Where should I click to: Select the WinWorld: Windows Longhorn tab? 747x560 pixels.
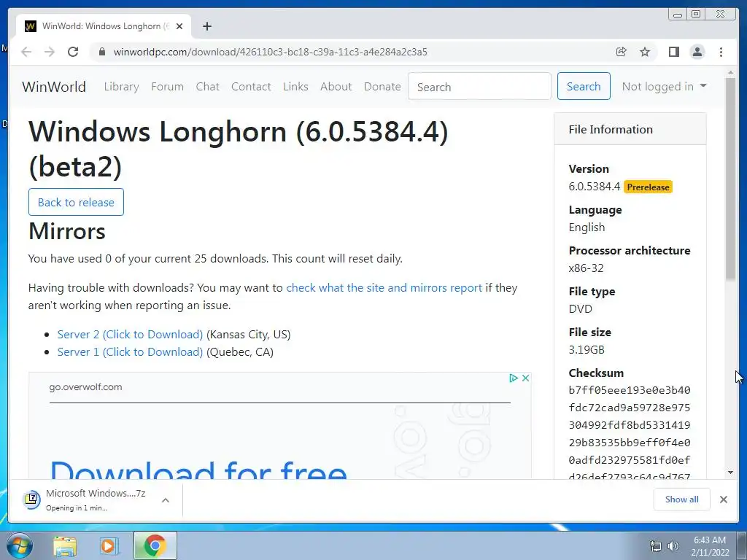(104, 26)
